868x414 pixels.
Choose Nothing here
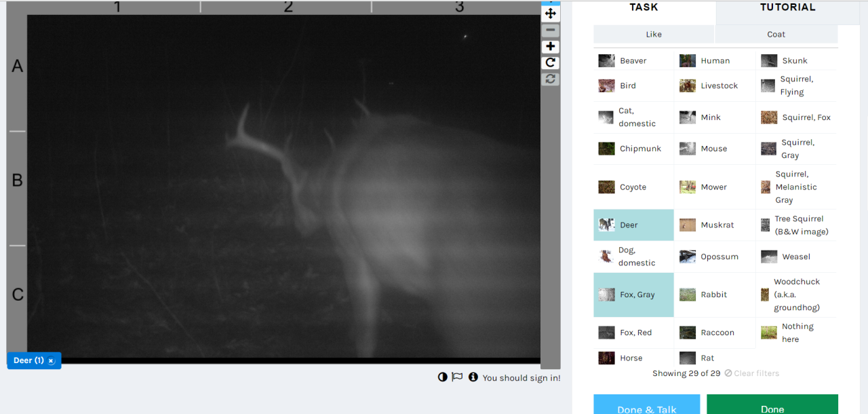797,333
